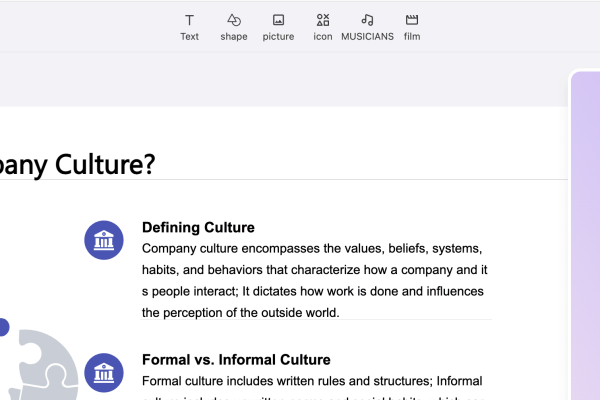Insert a film using clapperboard icon
The width and height of the screenshot is (600, 400).
click(x=412, y=20)
